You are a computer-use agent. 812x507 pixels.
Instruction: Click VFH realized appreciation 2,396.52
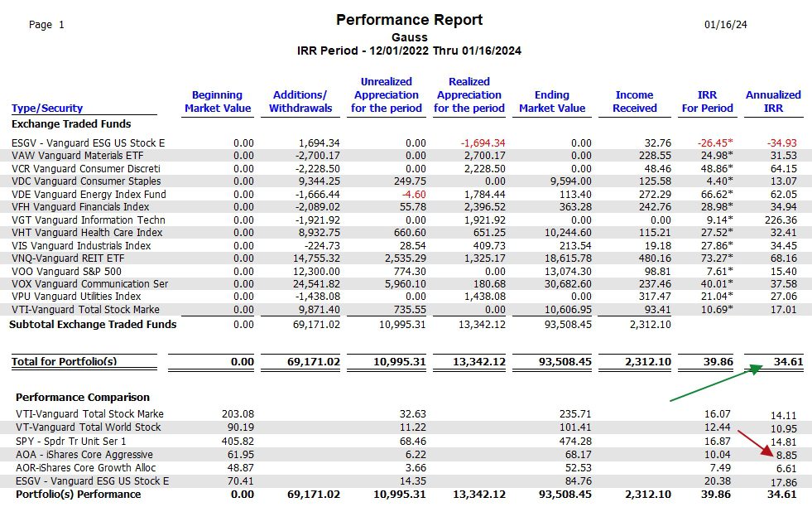pyautogui.click(x=485, y=207)
